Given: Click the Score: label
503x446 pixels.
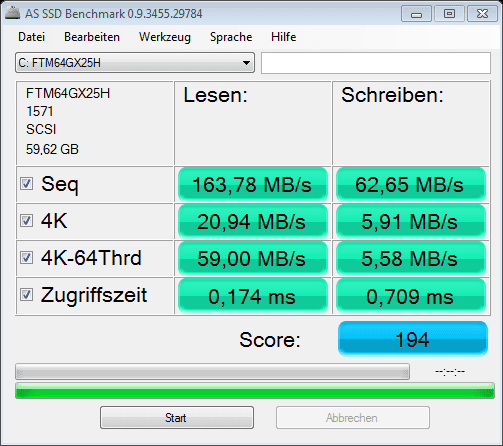Looking at the screenshot, I should tap(270, 340).
